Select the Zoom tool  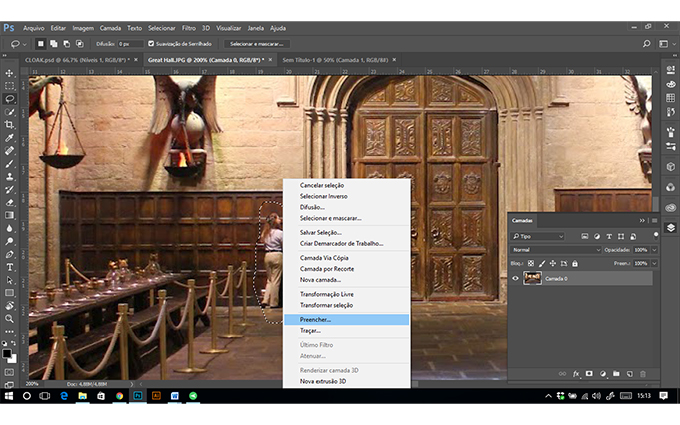[9, 319]
